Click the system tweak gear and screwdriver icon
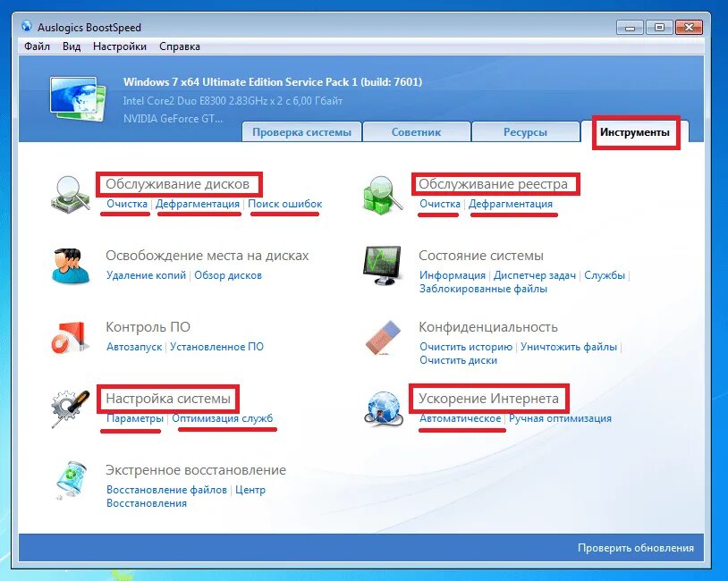This screenshot has height=581, width=728. (70, 408)
